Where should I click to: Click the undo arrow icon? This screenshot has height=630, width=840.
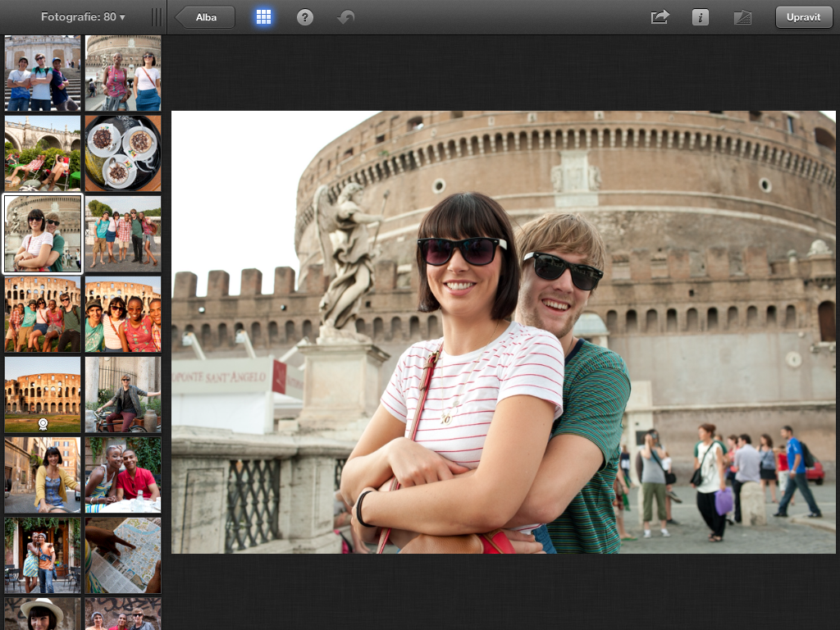click(x=346, y=17)
